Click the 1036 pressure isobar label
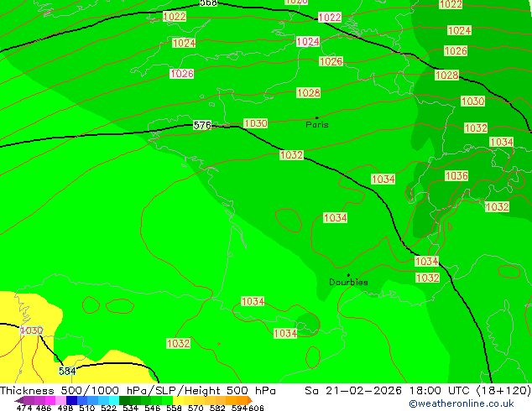The image size is (532, 411). (x=456, y=175)
